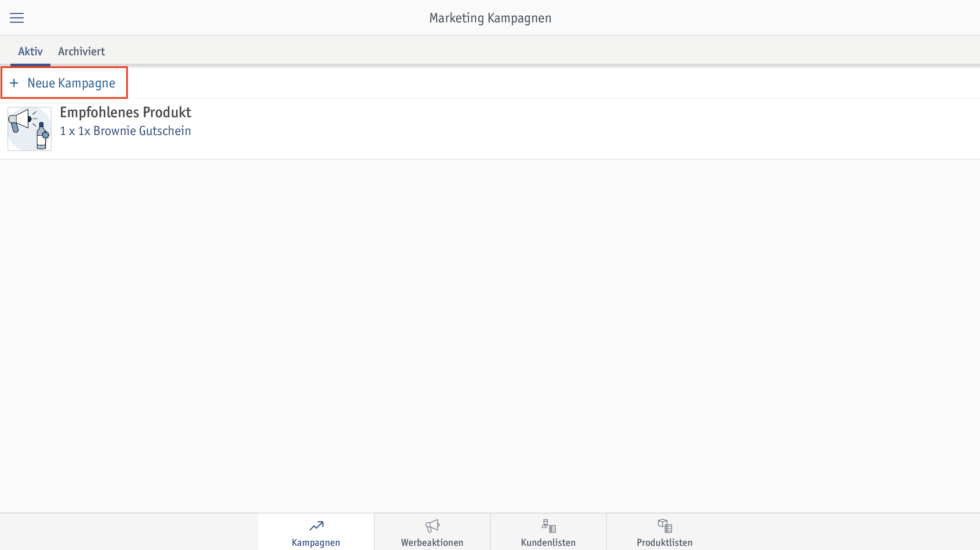Viewport: 980px width, 550px height.
Task: Switch to the Aktiv tab
Action: coord(30,51)
